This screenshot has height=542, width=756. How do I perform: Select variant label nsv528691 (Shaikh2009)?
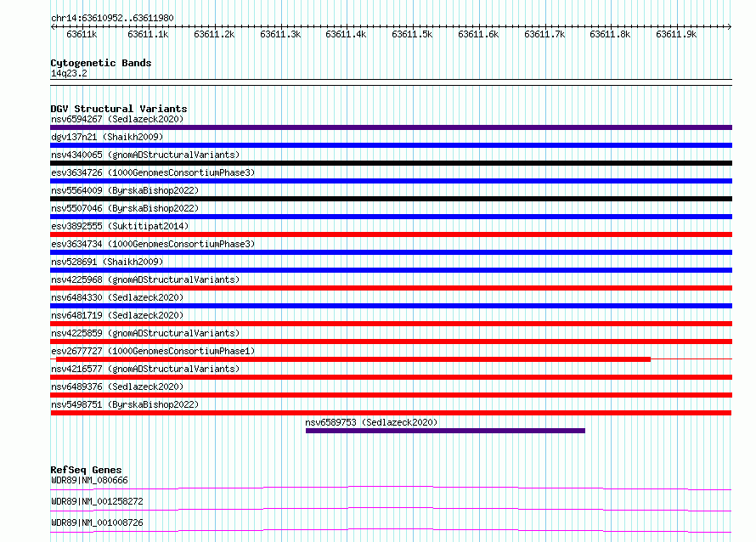tap(107, 262)
